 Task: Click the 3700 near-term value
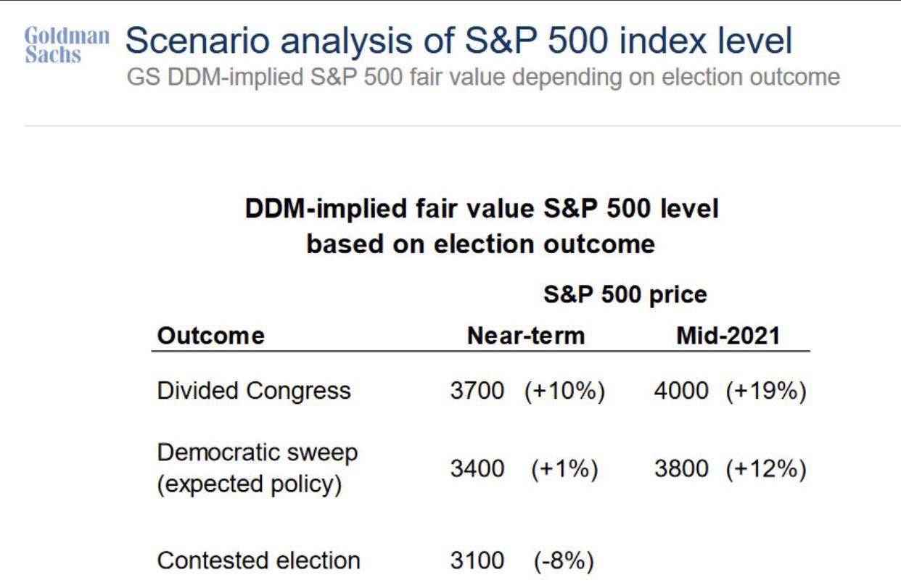[477, 391]
